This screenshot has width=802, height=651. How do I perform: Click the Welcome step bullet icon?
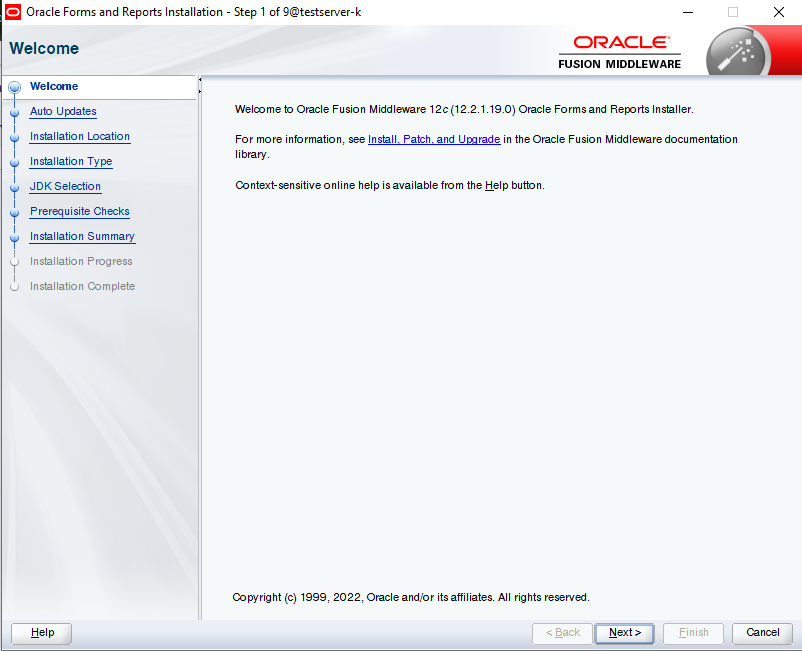[x=15, y=87]
